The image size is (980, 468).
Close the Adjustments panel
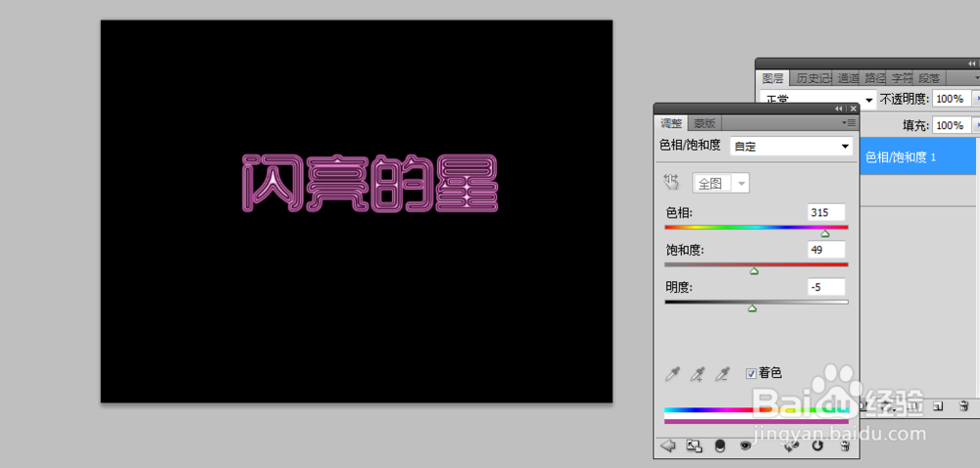pyautogui.click(x=854, y=109)
